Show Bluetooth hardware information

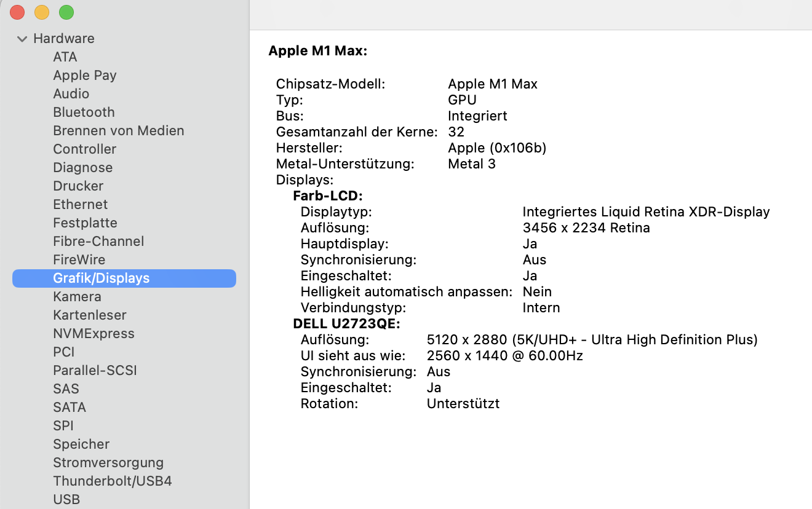coord(84,112)
